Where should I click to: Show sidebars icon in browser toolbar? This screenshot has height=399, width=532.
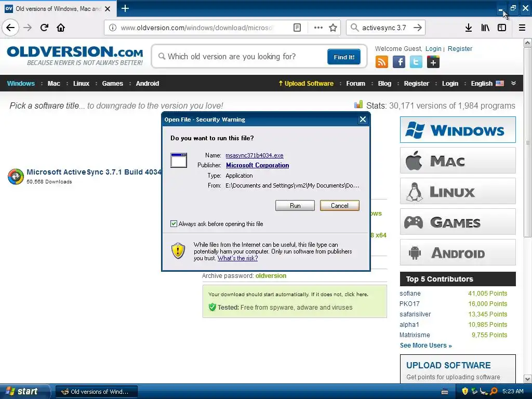click(x=502, y=28)
